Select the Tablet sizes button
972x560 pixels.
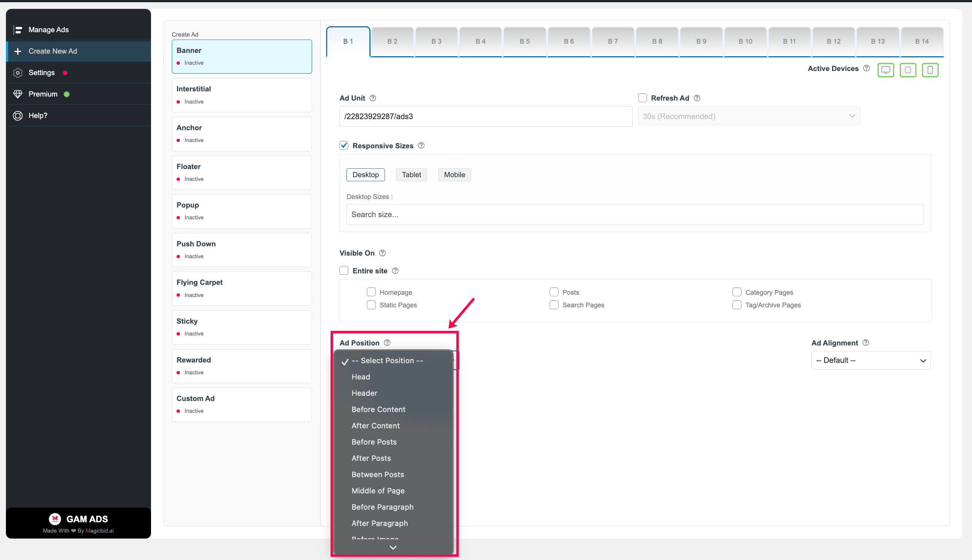tap(411, 175)
